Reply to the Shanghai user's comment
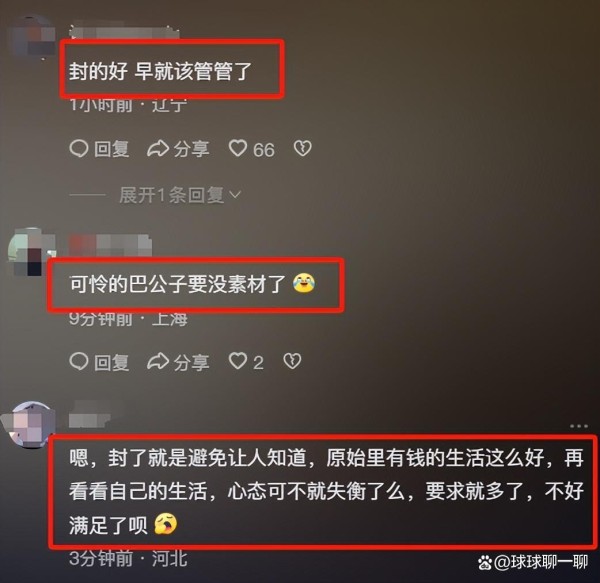Viewport: 600px width, 583px height. [x=99, y=362]
